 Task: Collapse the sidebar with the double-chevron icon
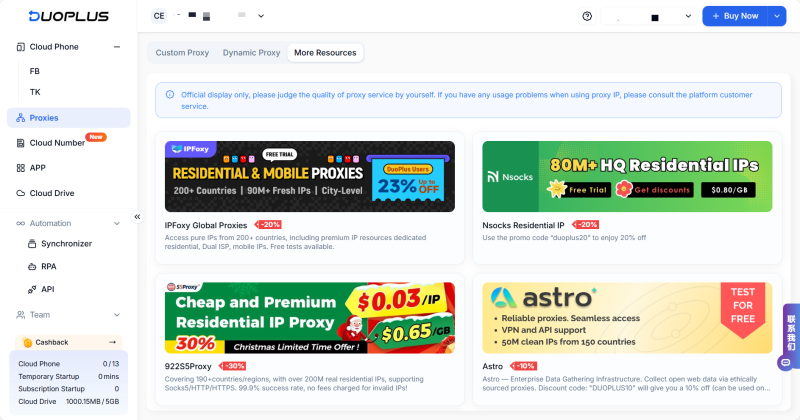(x=137, y=216)
